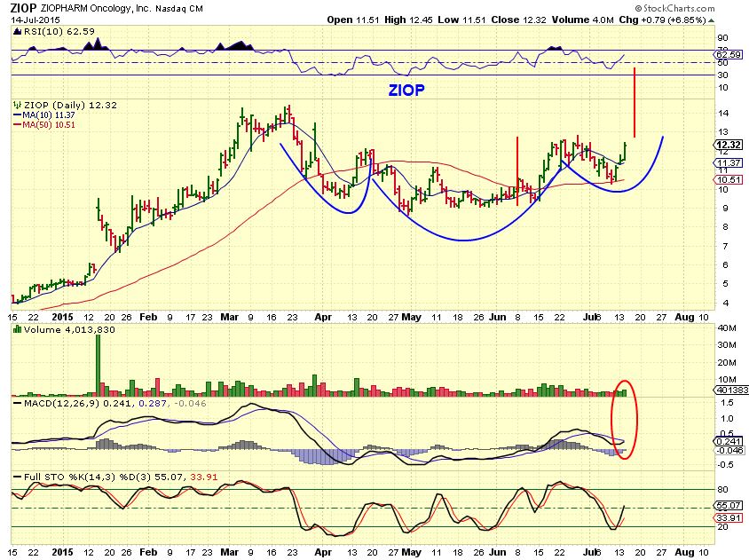Click the MA(50) 10.51 legend entry
This screenshot has width=749, height=560.
44,125
